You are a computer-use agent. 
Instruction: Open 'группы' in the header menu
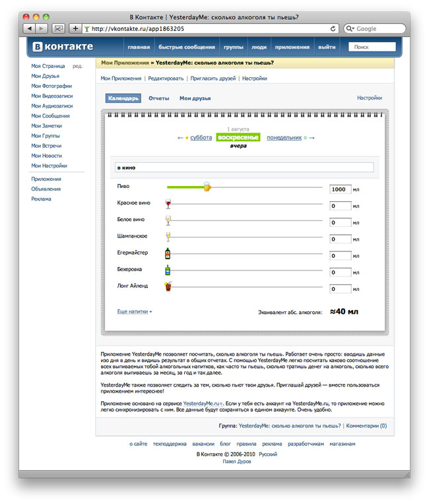pyautogui.click(x=234, y=47)
